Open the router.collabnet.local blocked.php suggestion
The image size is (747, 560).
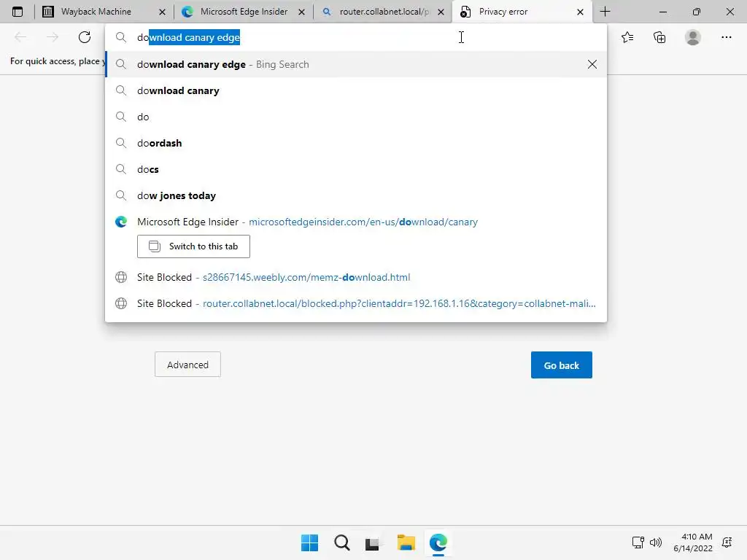click(x=356, y=303)
